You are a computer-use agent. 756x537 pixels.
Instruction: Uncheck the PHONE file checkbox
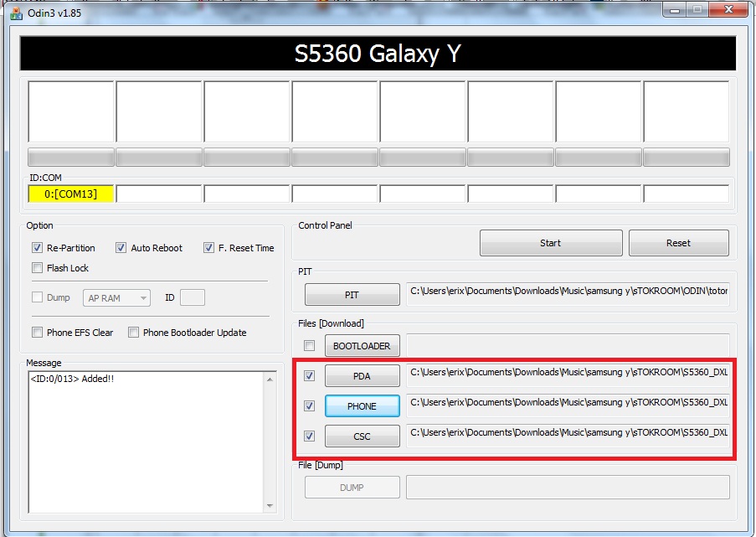point(310,405)
